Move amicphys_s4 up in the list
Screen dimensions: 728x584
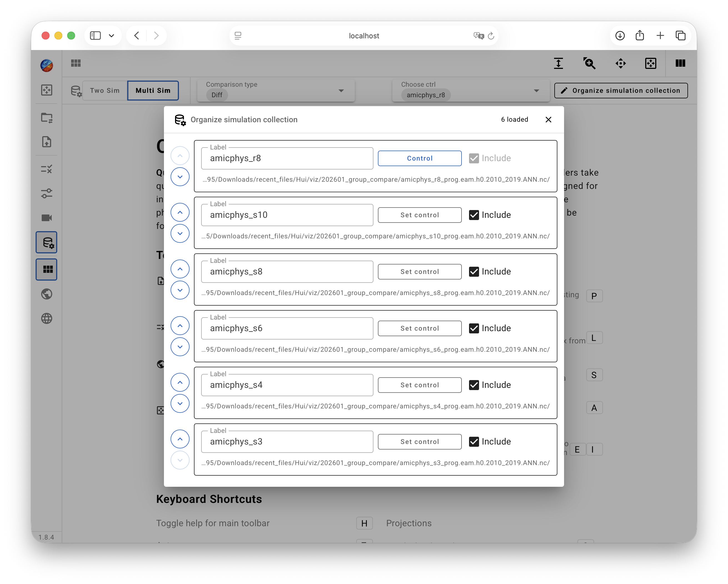[x=180, y=383]
